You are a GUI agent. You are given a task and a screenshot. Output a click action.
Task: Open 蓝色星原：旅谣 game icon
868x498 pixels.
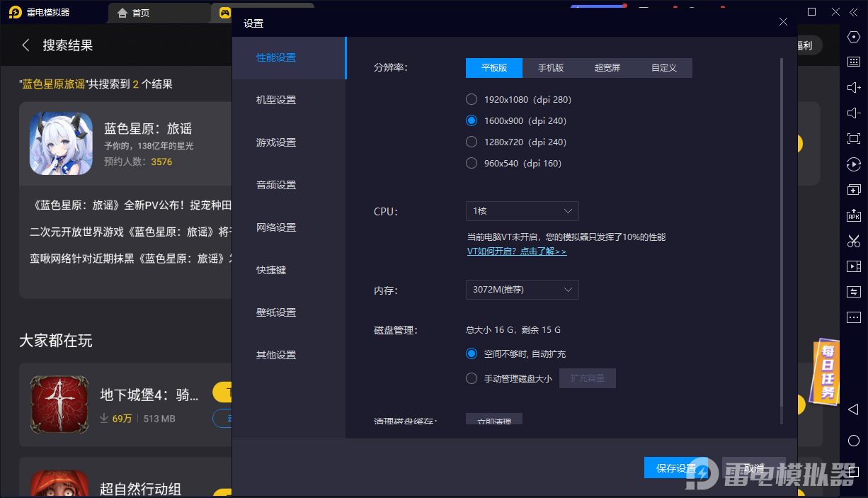click(x=61, y=144)
